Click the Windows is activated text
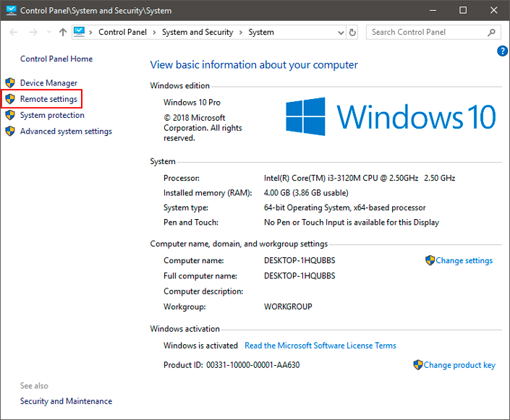The width and height of the screenshot is (510, 420). pos(200,346)
